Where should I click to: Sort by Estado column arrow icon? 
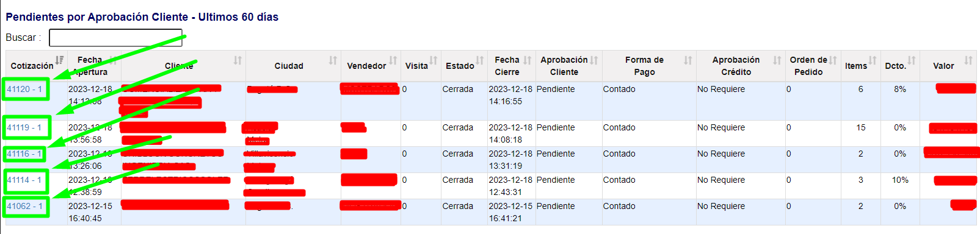click(x=480, y=60)
